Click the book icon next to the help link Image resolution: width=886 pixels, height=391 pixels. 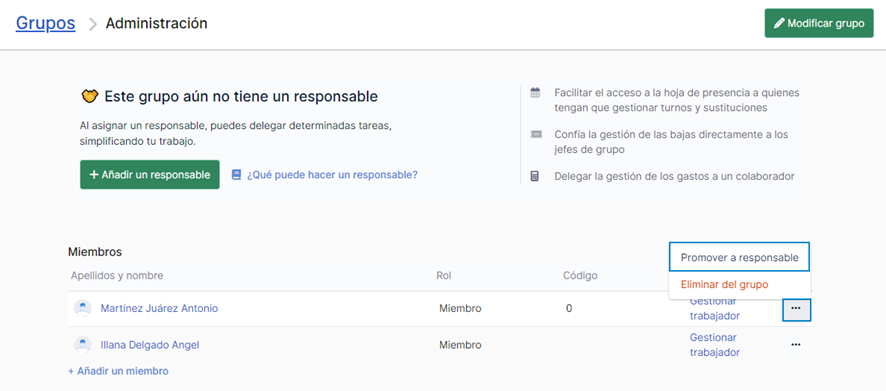click(237, 175)
